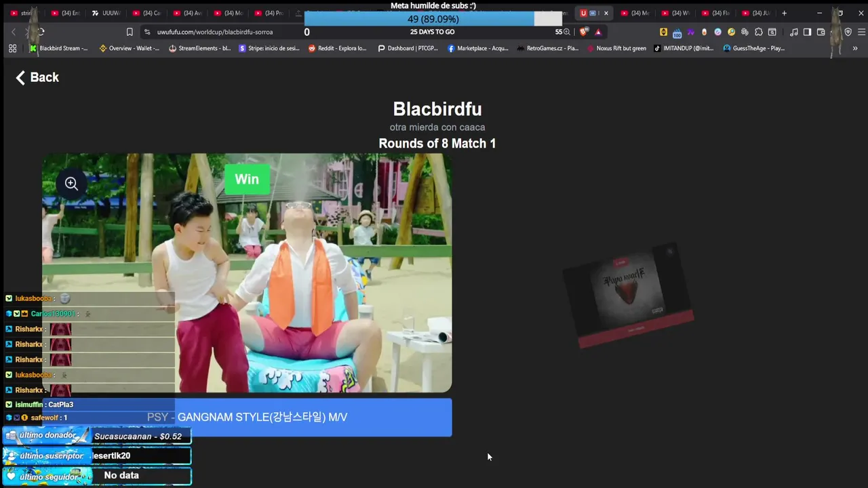868x488 pixels.
Task: Switch to the (34) JU YouTube tab
Action: (757, 13)
